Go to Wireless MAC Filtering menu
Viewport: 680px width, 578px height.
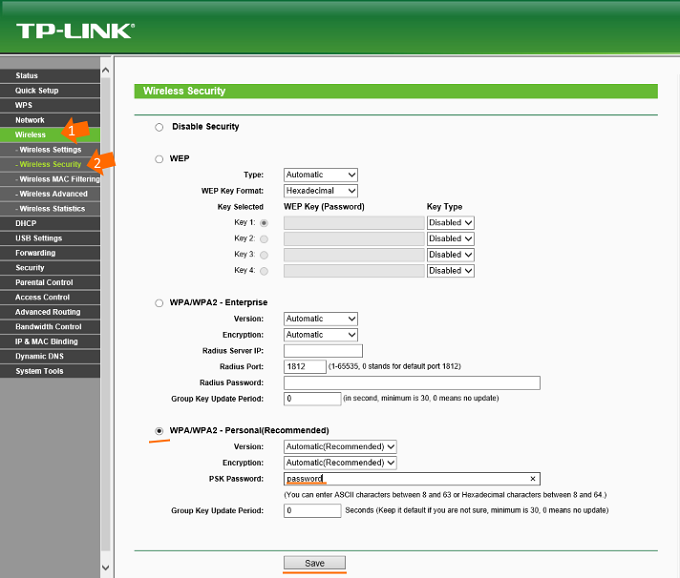click(58, 179)
